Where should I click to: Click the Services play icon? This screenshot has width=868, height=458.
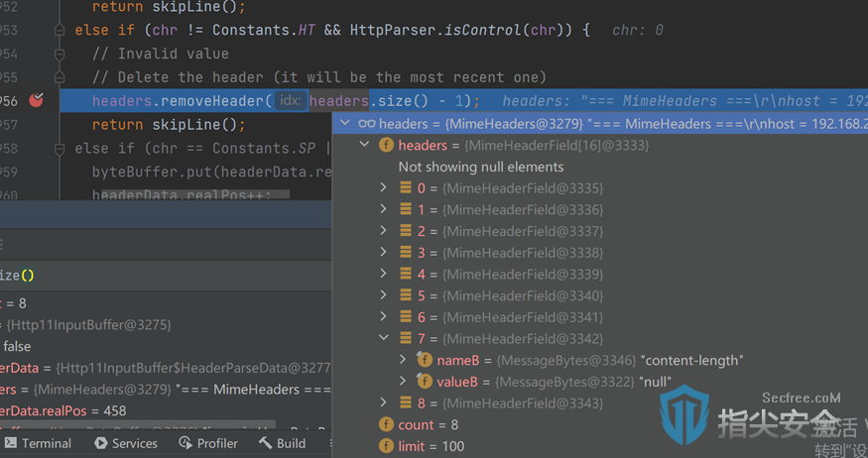tap(101, 443)
